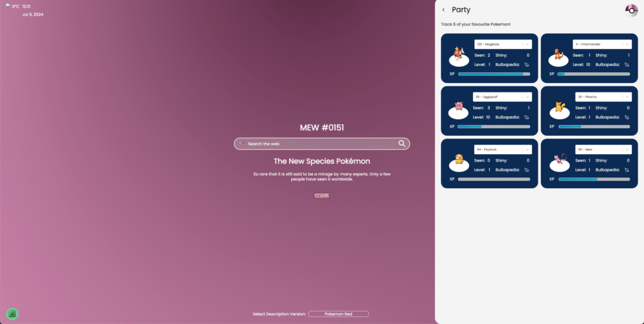This screenshot has height=324, width=644.
Task: Click the green plant icon at bottom left
Action: (13, 314)
